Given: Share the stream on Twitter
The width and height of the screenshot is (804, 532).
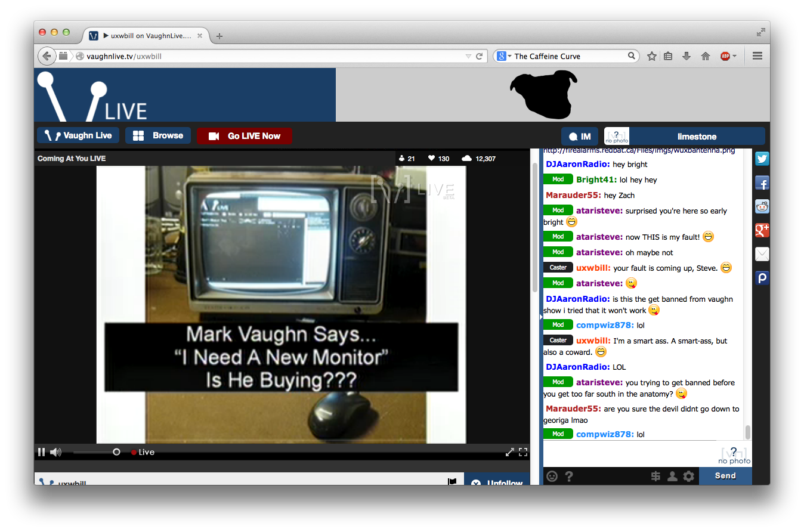Looking at the screenshot, I should [762, 159].
